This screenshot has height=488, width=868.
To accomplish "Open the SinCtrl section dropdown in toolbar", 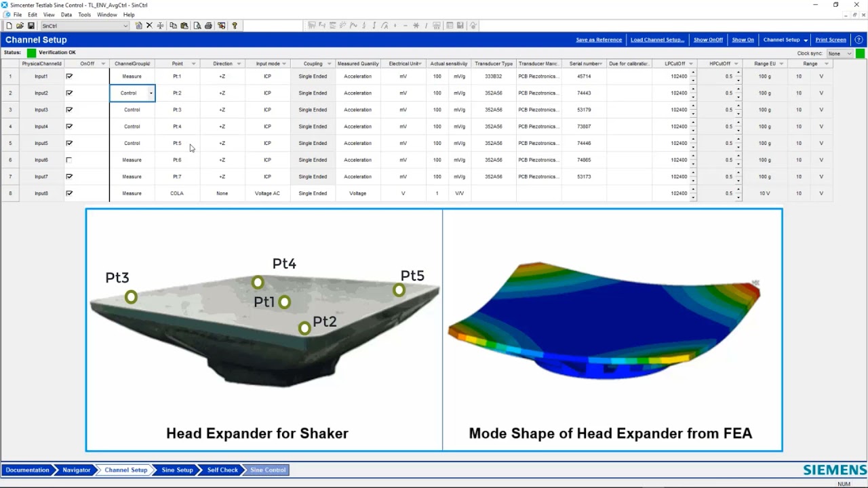I will 125,26.
